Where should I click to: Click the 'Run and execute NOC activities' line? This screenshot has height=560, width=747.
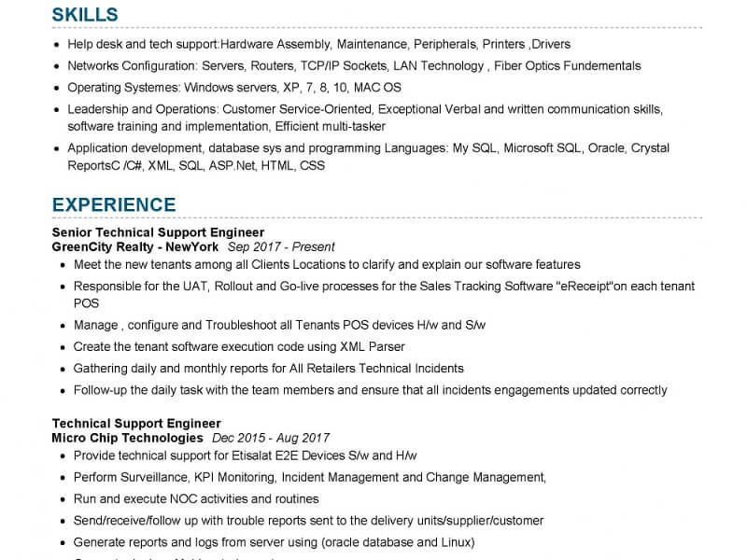pos(196,498)
